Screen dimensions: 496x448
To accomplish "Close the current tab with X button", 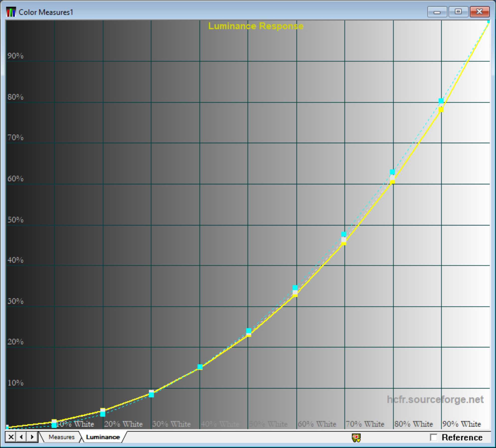I will point(11,437).
